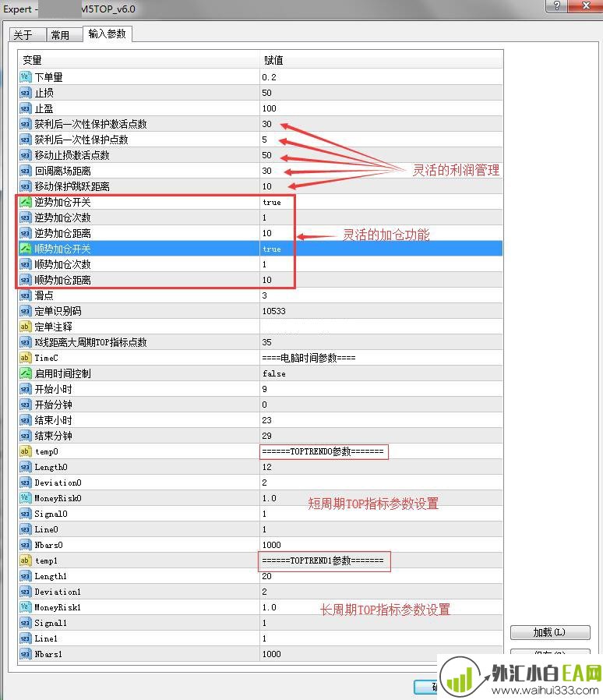Switch to the 关于 tab
The height and width of the screenshot is (700, 603).
pyautogui.click(x=27, y=35)
